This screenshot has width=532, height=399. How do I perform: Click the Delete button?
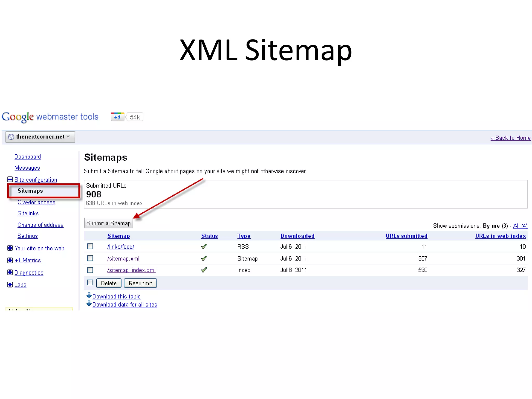(x=109, y=283)
